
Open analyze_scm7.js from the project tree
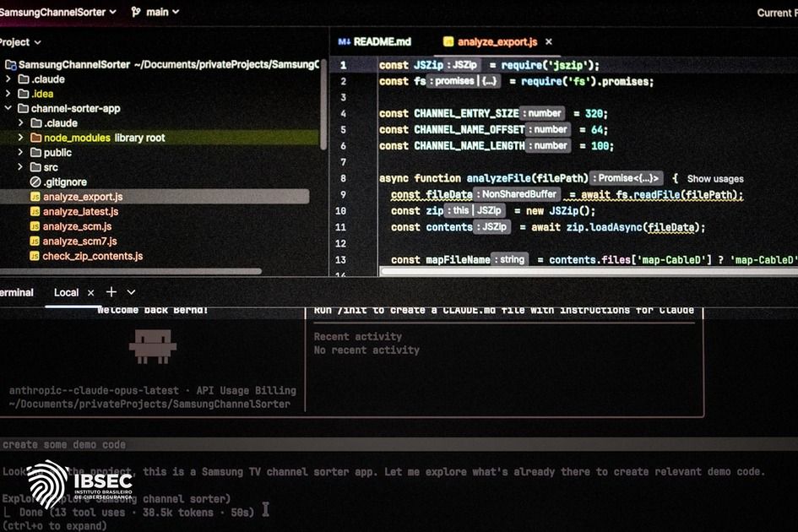[79, 241]
